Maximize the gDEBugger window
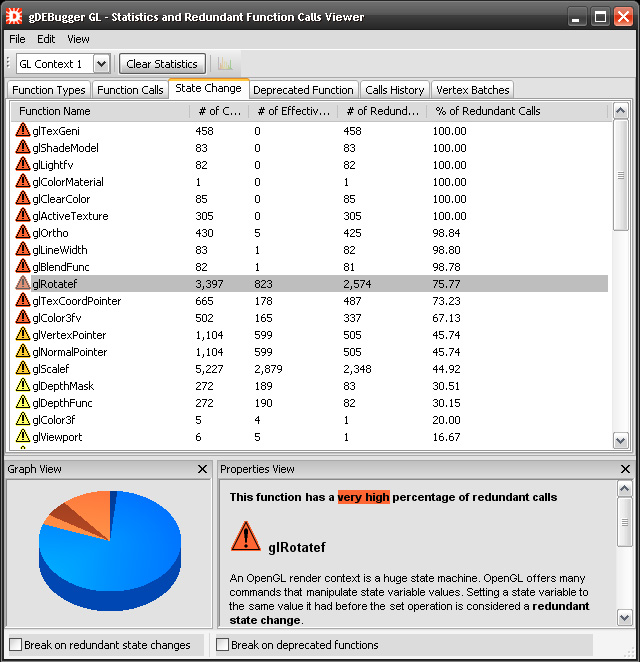The width and height of the screenshot is (640, 662). point(600,17)
